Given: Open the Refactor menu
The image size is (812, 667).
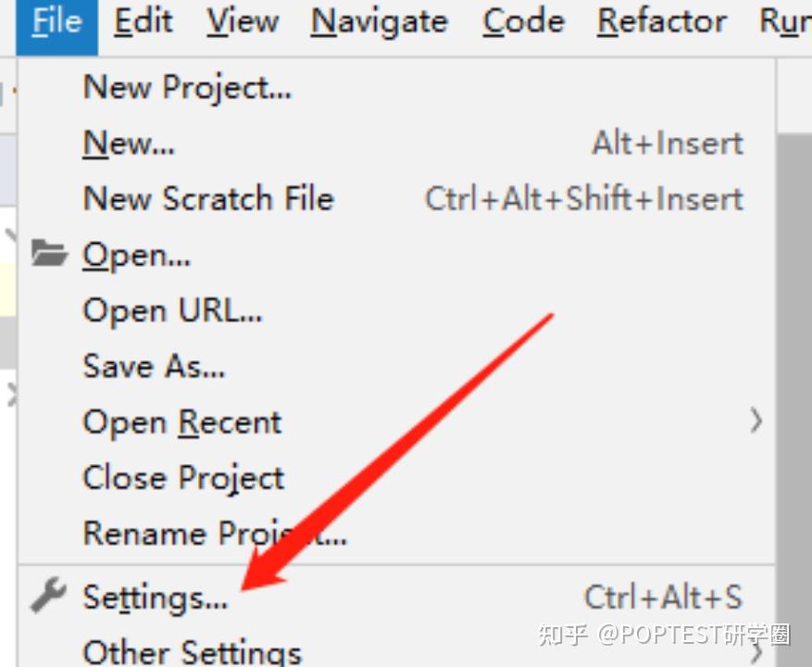Looking at the screenshot, I should pos(662,21).
